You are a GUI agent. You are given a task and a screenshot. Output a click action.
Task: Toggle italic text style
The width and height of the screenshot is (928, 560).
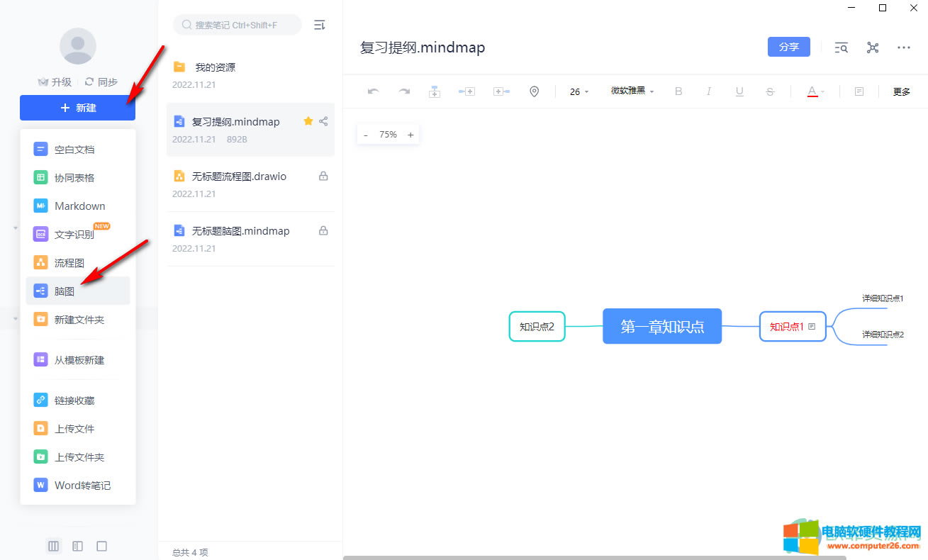[x=709, y=91]
